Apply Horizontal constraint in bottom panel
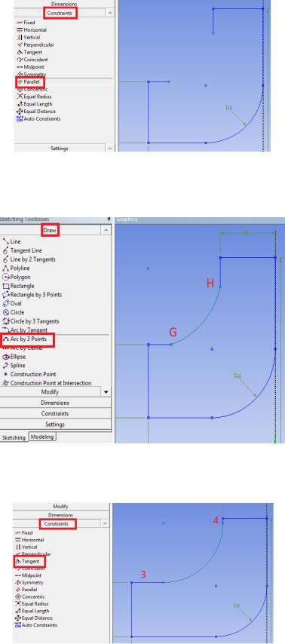This screenshot has height=644, width=285. [x=29, y=540]
